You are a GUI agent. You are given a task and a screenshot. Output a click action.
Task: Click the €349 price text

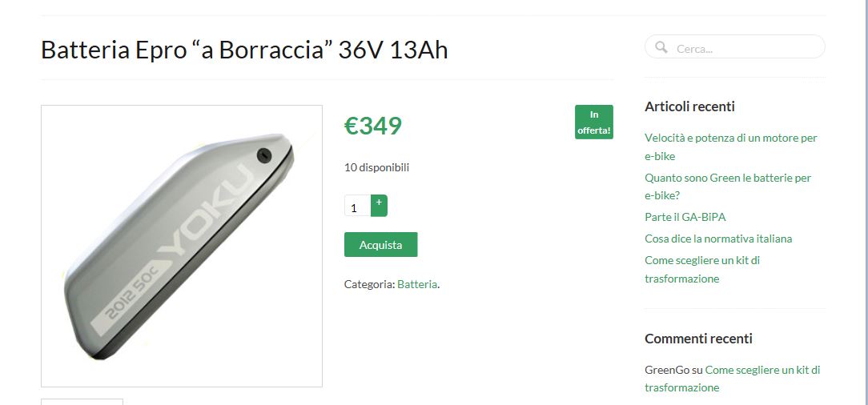click(372, 126)
